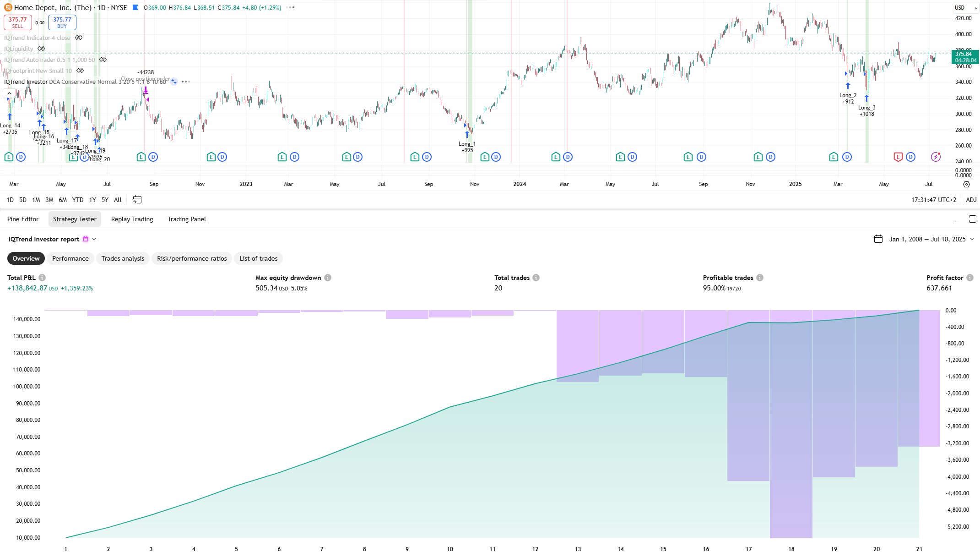Open Risk/performance ratios tab
The width and height of the screenshot is (980, 552).
pyautogui.click(x=192, y=258)
